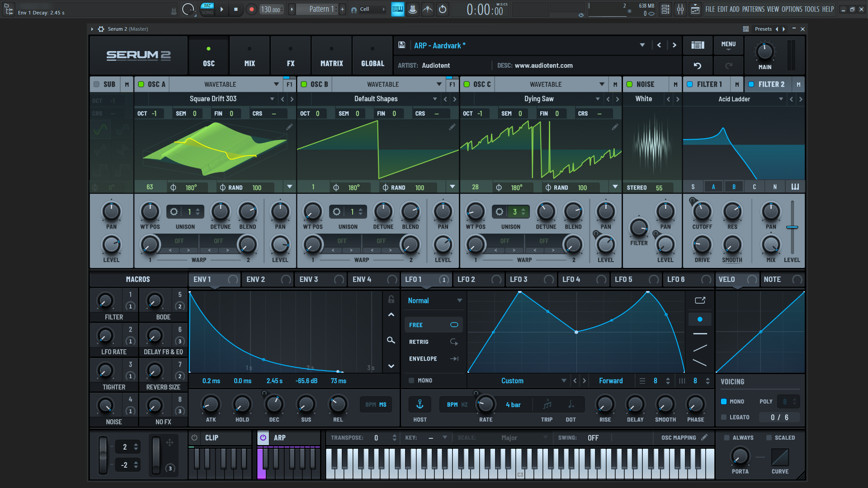Screen dimensions: 868x488
Task: Open the preset browser list icon
Action: [698, 45]
